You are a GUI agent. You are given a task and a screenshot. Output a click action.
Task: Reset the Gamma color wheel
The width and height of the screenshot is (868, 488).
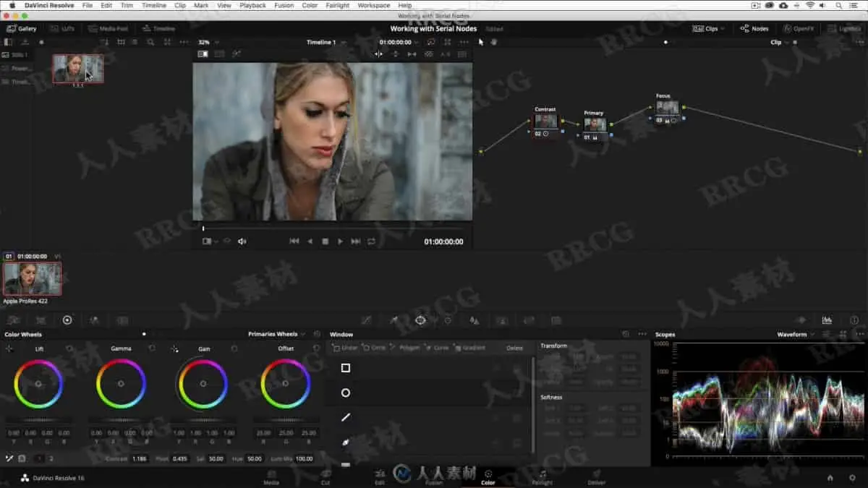(152, 348)
